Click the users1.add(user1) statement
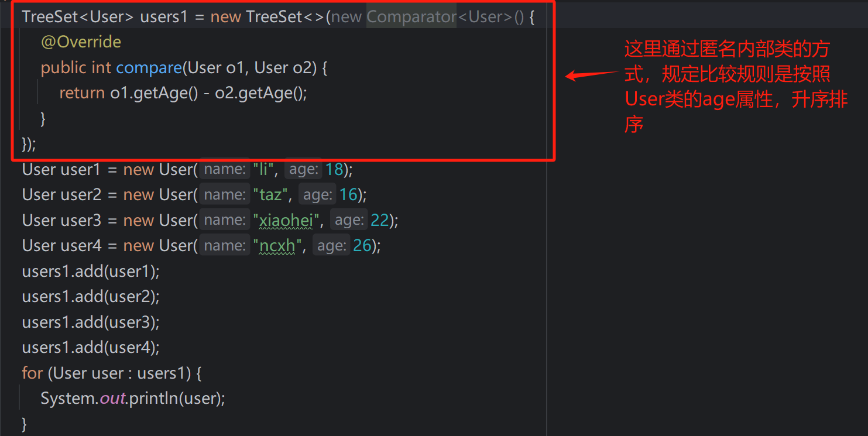Viewport: 868px width, 436px height. coord(91,272)
